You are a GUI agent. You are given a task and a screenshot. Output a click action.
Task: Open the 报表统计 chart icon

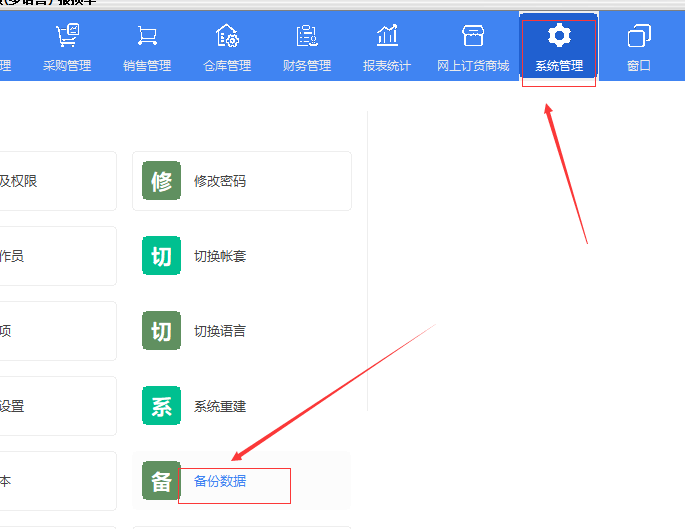[387, 35]
